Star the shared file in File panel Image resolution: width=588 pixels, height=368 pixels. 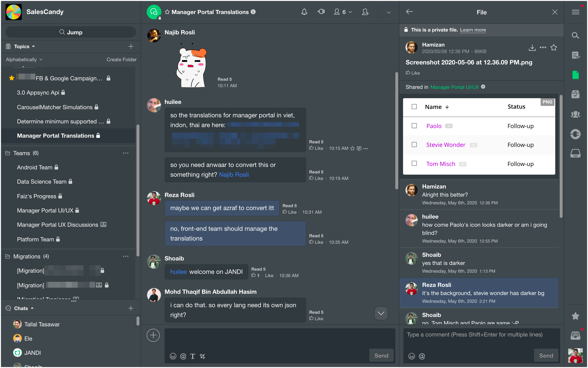click(x=553, y=47)
